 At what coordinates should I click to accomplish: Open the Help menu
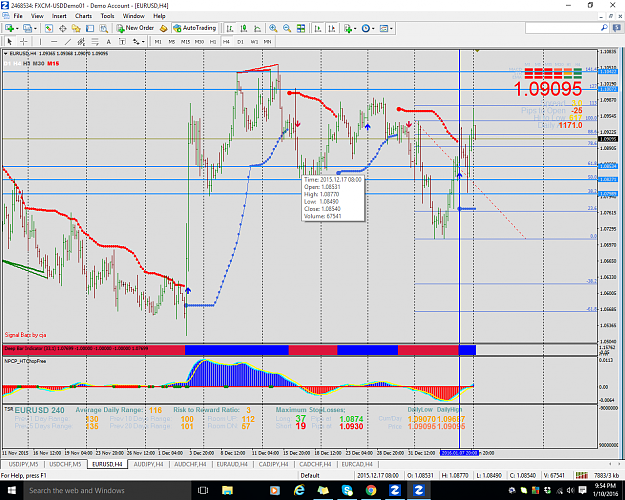click(159, 16)
